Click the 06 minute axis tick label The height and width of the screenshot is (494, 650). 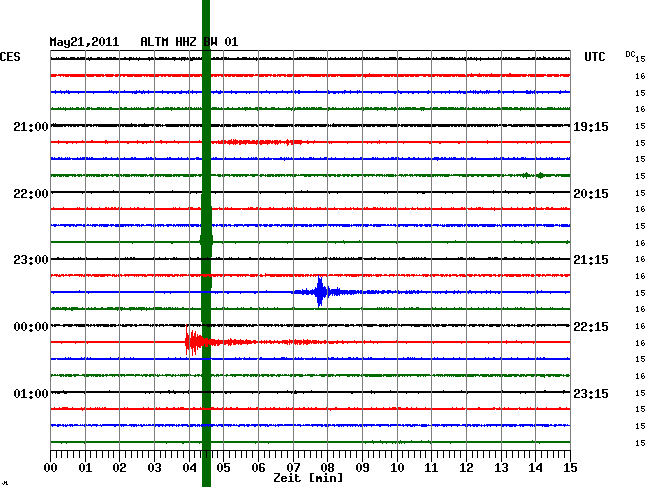258,468
